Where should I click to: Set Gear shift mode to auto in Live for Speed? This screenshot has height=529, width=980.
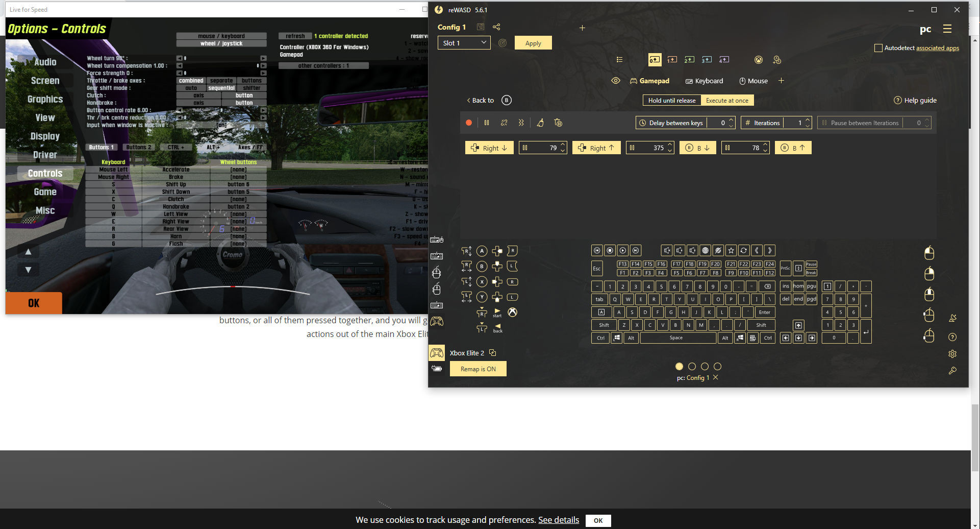[191, 88]
